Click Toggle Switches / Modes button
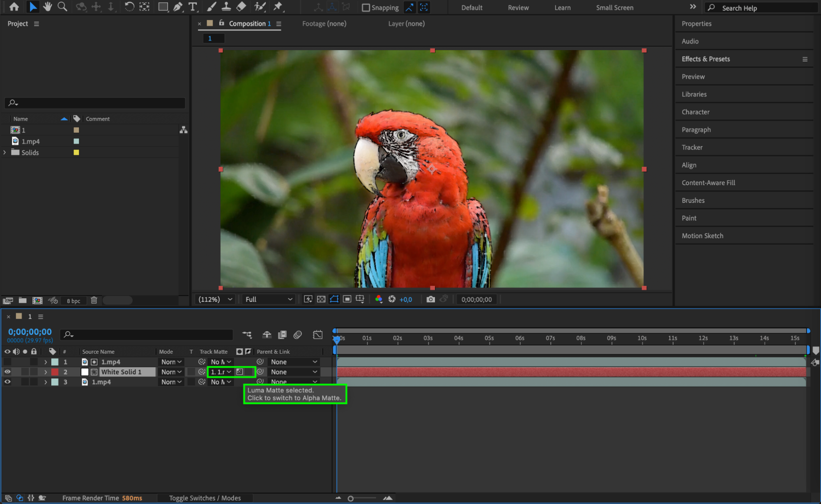 point(205,498)
